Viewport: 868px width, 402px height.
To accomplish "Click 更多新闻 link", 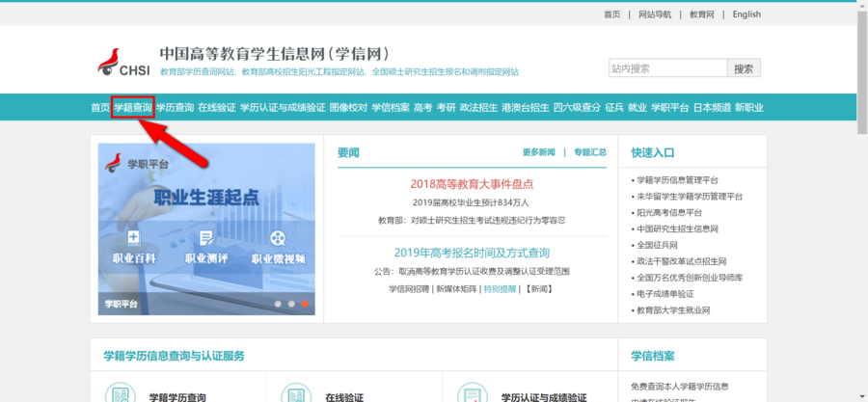I will [538, 152].
